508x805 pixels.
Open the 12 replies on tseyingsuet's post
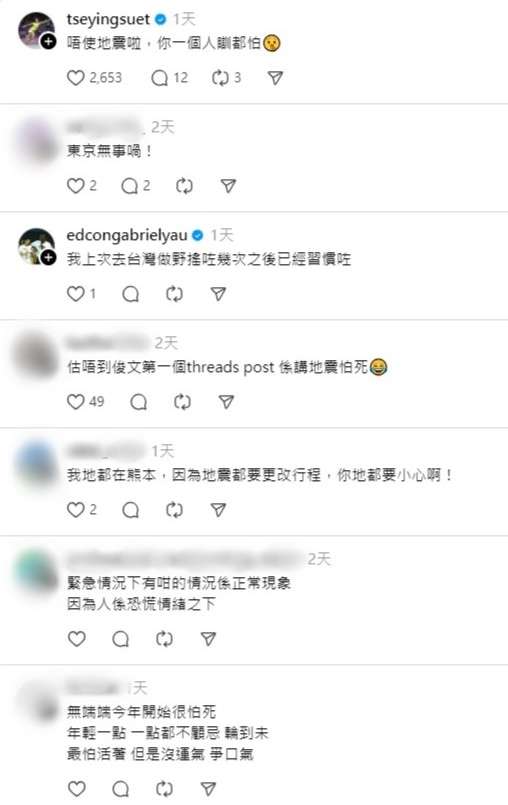coord(160,78)
